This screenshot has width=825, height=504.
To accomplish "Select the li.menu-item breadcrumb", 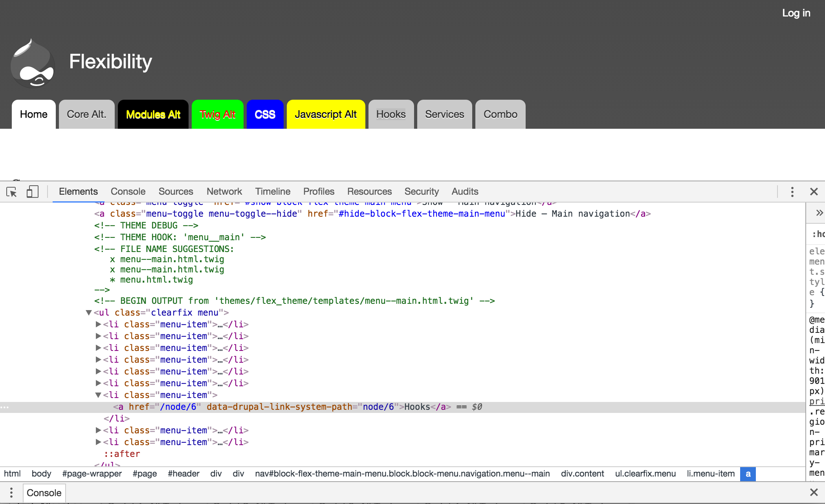I will click(x=711, y=474).
